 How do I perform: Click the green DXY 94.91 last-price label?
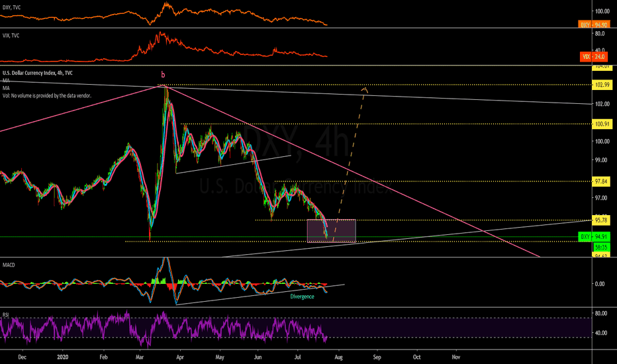pos(594,237)
